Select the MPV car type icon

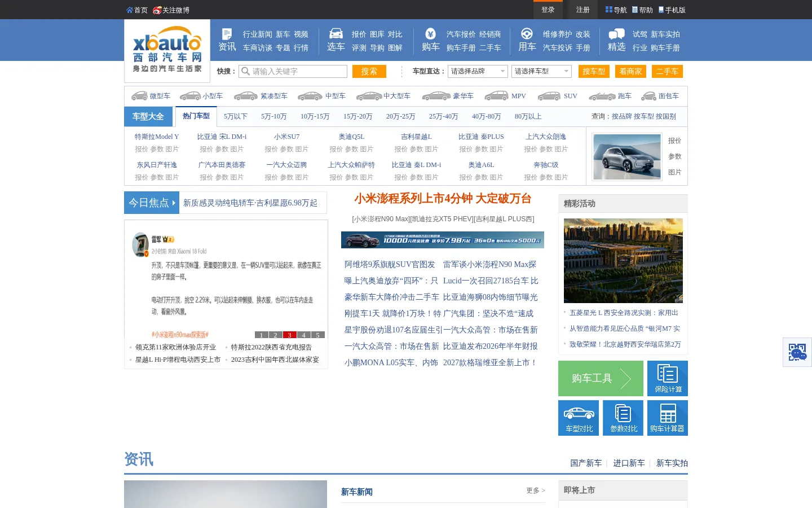point(497,96)
